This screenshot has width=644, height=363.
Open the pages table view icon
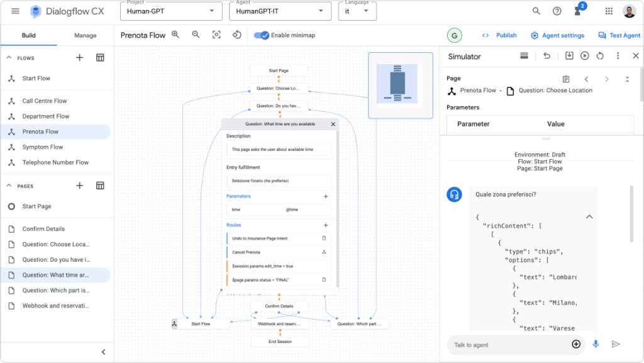tap(100, 186)
